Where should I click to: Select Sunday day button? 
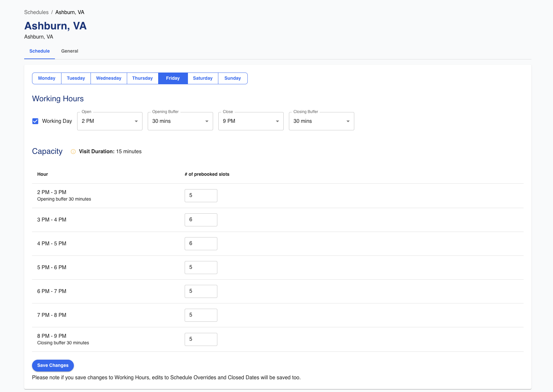click(x=232, y=78)
